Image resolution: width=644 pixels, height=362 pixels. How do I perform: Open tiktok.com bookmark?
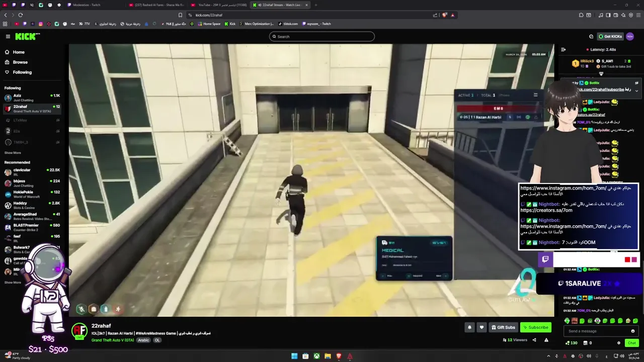pos(287,24)
